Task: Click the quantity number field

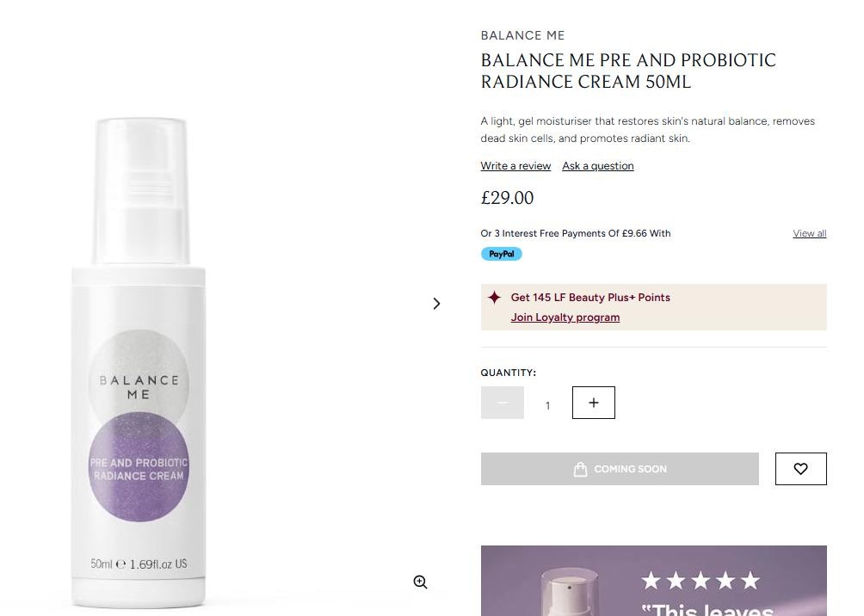Action: point(547,405)
